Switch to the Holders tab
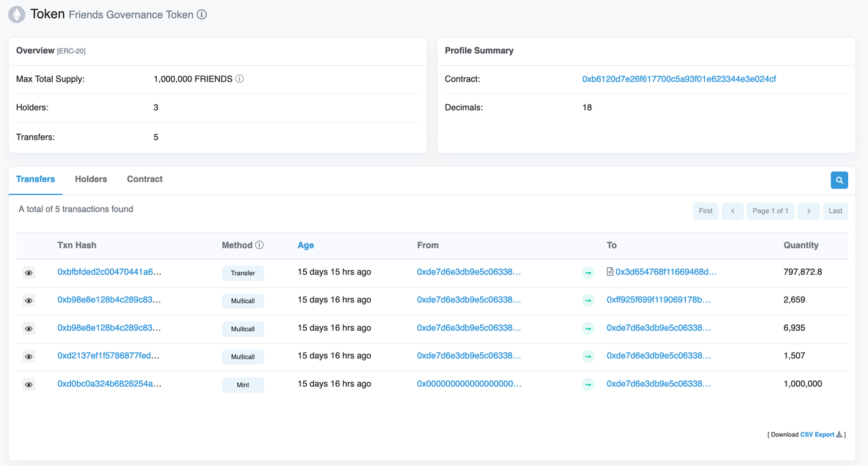This screenshot has height=466, width=868. (91, 179)
